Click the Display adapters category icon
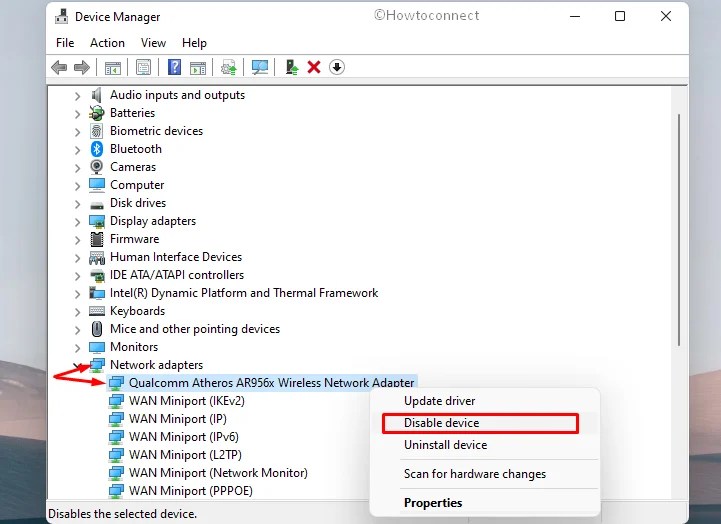Viewport: 721px width, 524px height. click(x=97, y=222)
